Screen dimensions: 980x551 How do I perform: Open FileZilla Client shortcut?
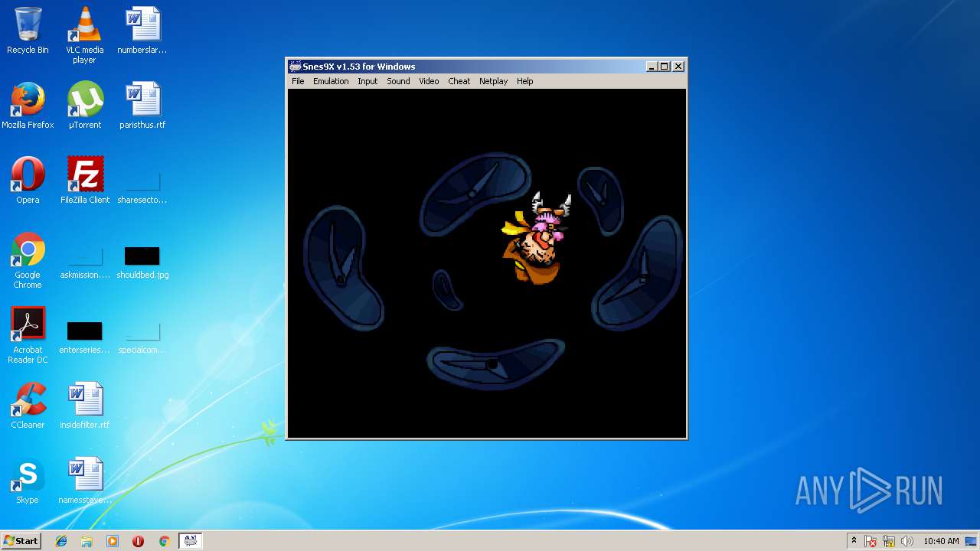tap(84, 181)
